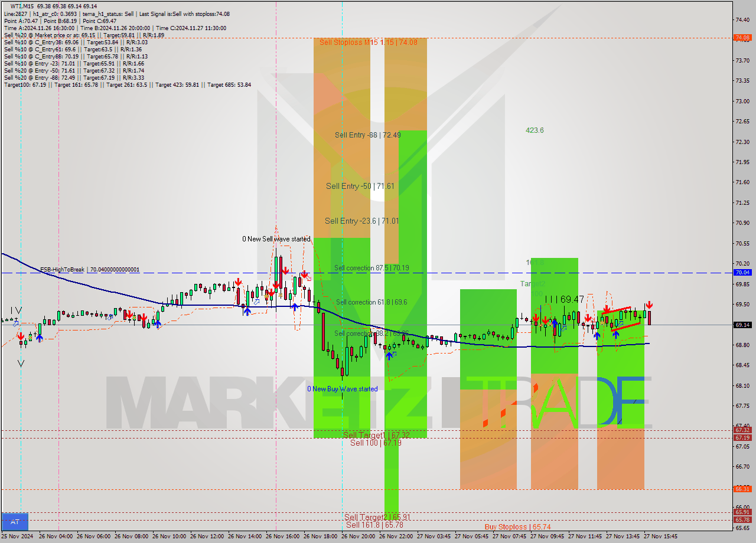Select the 'I I I 69.47' wave label
Image resolution: width=756 pixels, height=543 pixels.
click(564, 300)
